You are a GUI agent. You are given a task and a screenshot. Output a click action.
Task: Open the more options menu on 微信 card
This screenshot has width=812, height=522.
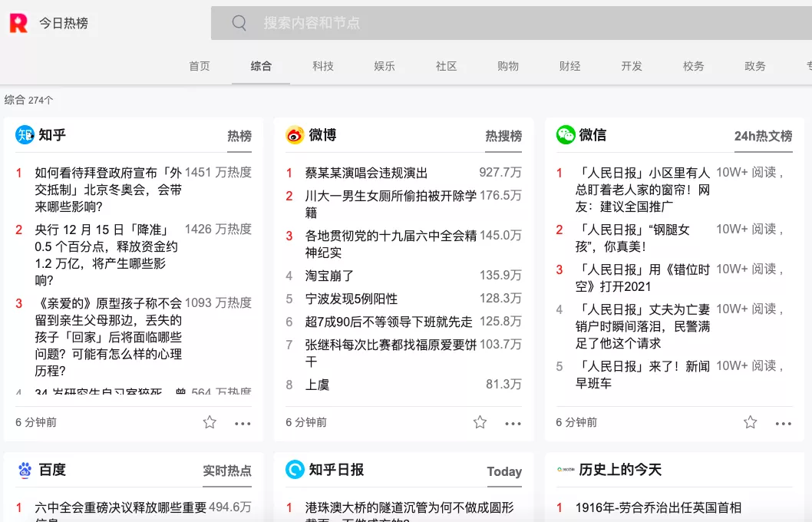[784, 423]
